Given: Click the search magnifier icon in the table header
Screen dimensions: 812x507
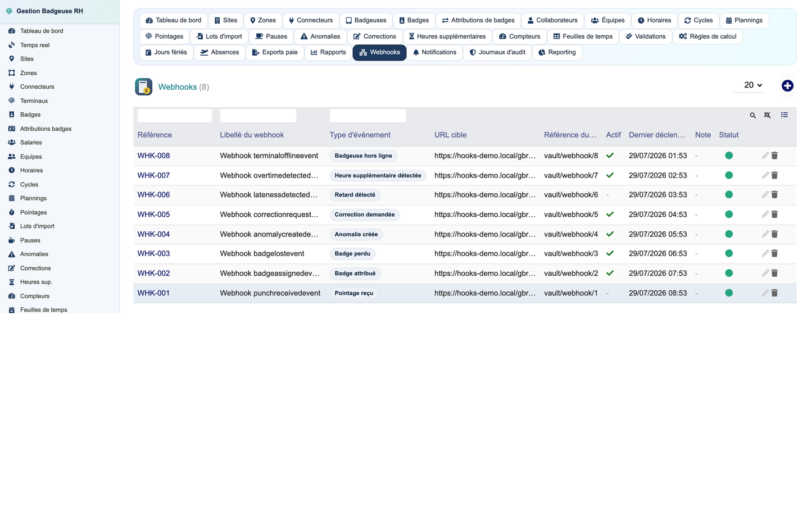Looking at the screenshot, I should pyautogui.click(x=752, y=115).
